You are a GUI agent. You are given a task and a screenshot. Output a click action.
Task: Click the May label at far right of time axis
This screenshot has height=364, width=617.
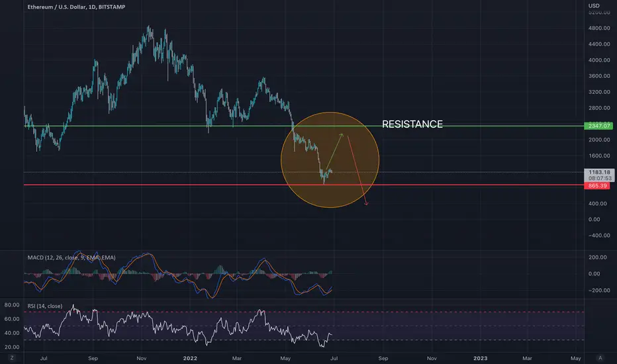576,358
